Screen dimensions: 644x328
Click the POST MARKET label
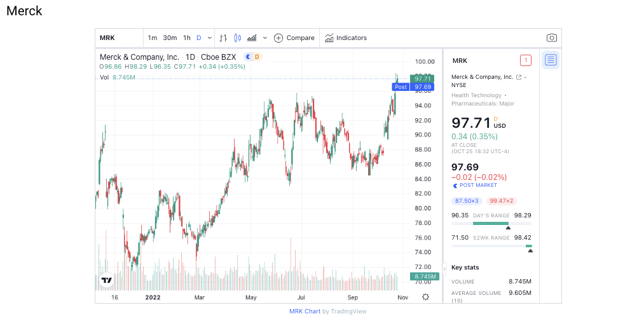coord(478,185)
